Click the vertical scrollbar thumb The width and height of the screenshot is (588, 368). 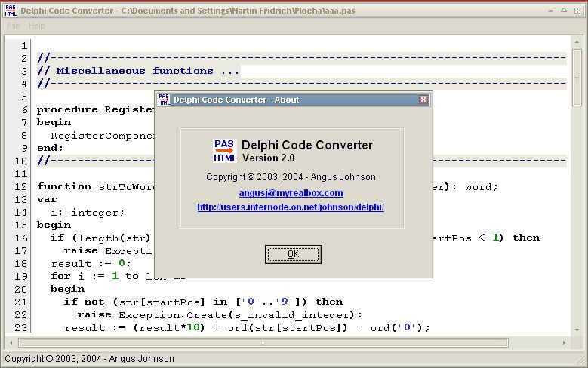click(x=577, y=78)
